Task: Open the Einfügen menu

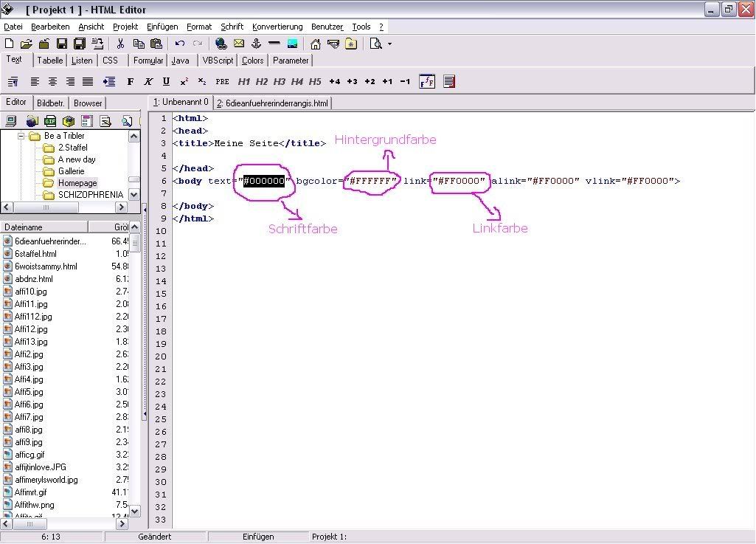Action: pos(162,27)
